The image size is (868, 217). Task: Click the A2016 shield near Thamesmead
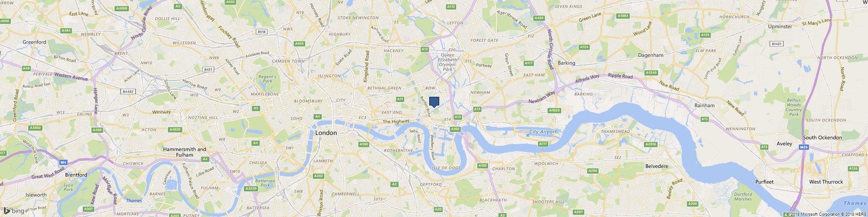pyautogui.click(x=650, y=144)
